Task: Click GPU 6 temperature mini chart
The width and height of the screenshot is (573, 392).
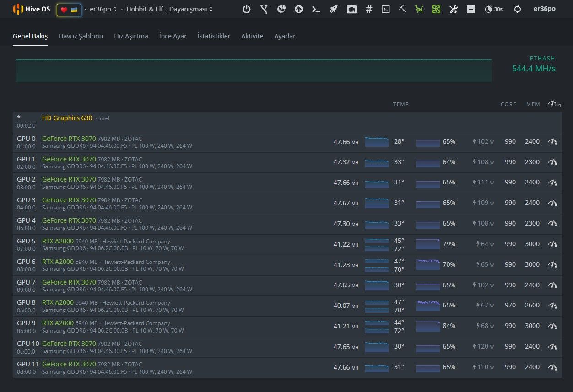Action: pos(377,265)
